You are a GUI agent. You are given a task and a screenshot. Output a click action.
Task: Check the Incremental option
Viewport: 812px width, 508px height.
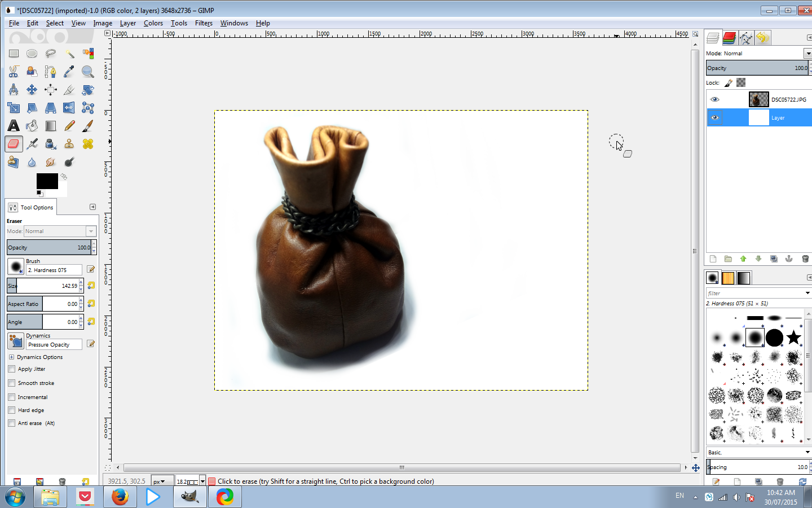(x=11, y=397)
